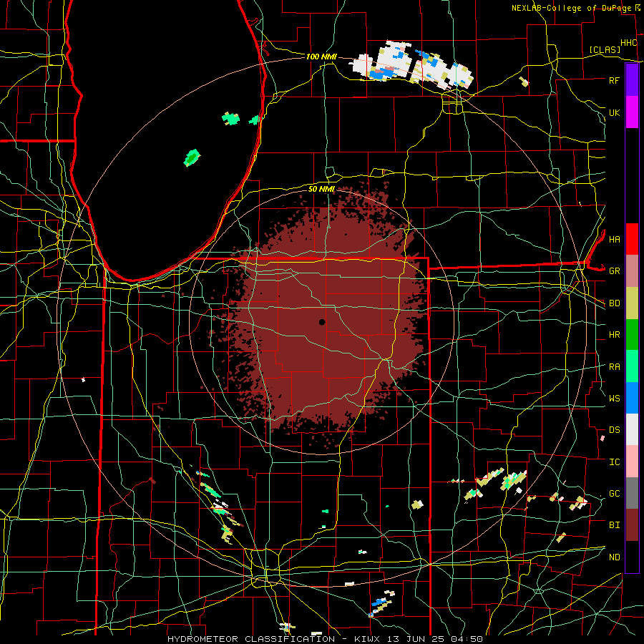Click the IC legend label

pos(614,462)
